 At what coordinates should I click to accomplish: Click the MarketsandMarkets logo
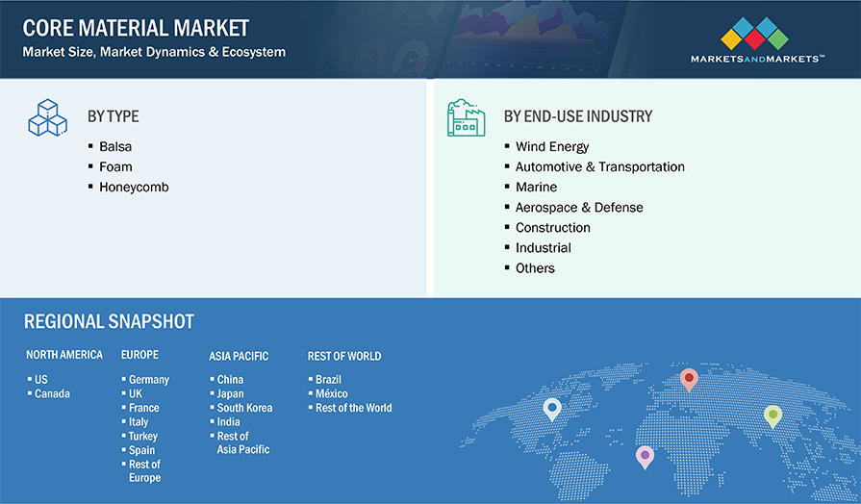[x=755, y=41]
